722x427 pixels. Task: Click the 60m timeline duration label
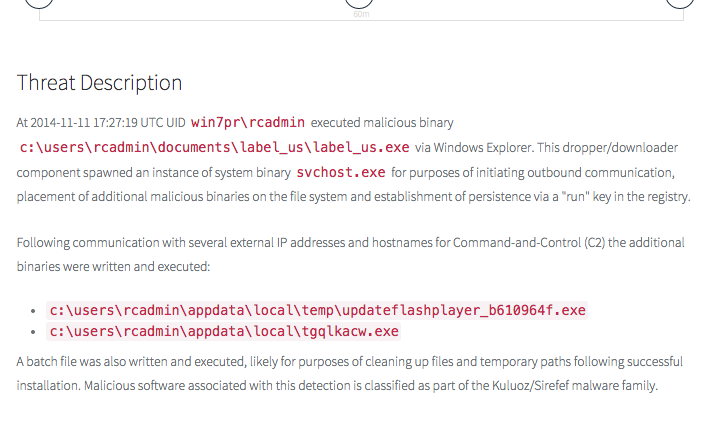click(360, 15)
